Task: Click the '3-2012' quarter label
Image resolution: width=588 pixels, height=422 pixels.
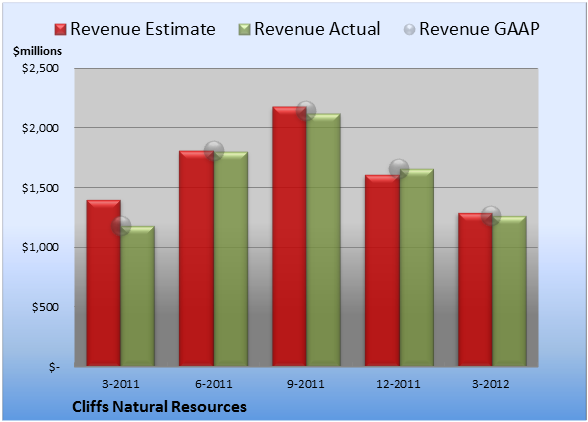Action: point(491,384)
